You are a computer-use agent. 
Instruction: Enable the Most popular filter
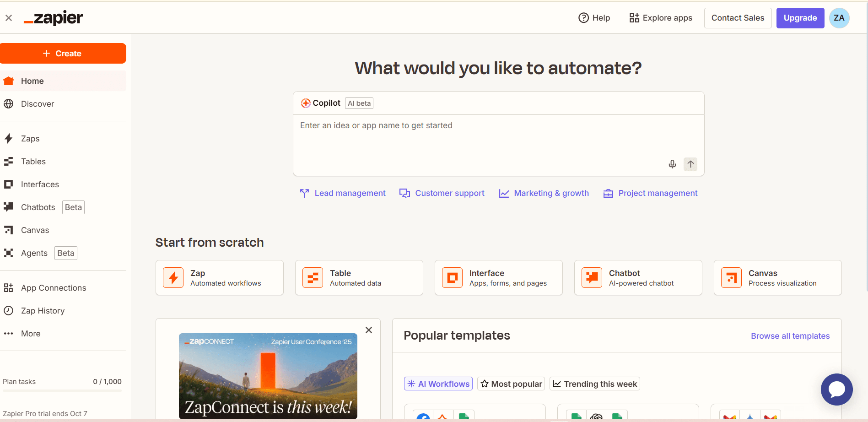coord(511,384)
